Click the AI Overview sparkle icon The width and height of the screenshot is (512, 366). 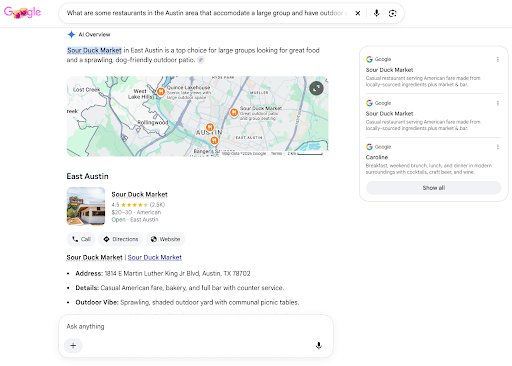coord(71,34)
